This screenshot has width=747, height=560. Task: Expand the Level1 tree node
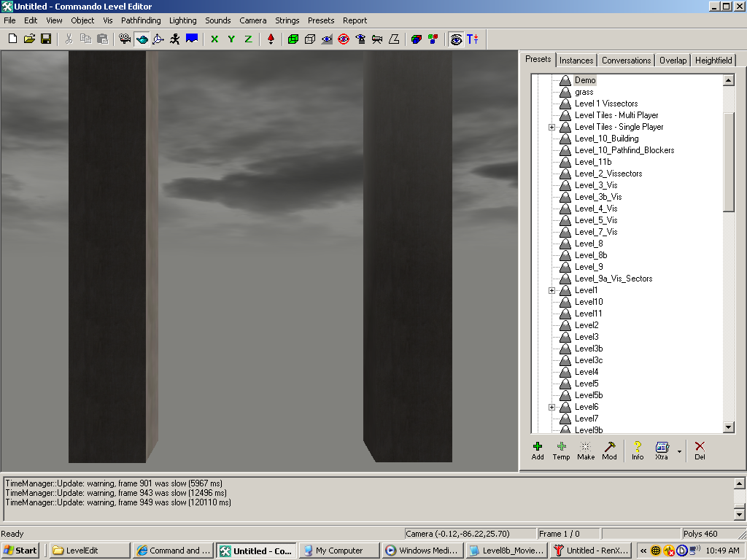(x=552, y=290)
